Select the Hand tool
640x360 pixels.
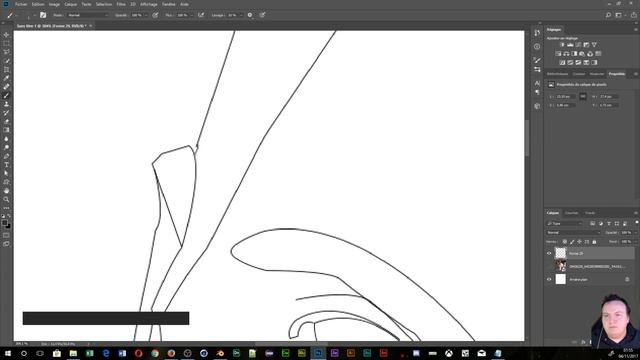(6, 191)
